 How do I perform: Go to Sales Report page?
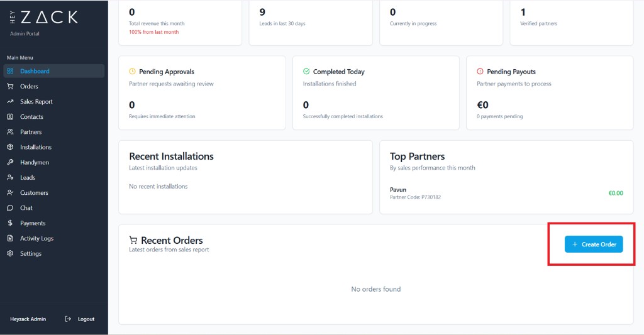(54, 101)
